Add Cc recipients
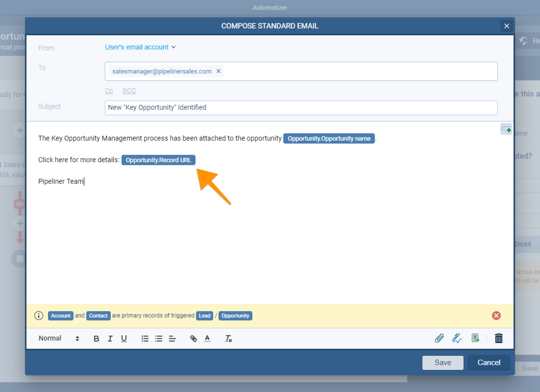 (108, 91)
